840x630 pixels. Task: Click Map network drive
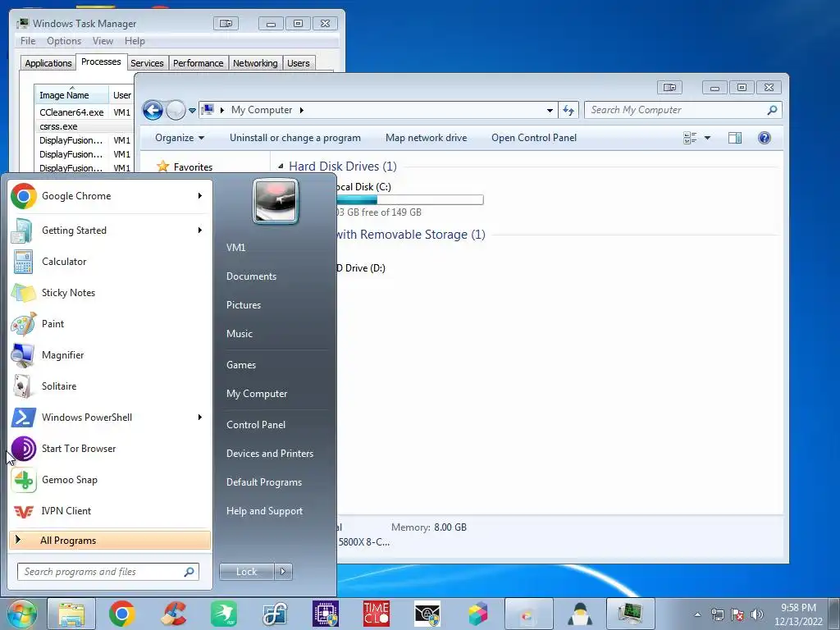[426, 138]
